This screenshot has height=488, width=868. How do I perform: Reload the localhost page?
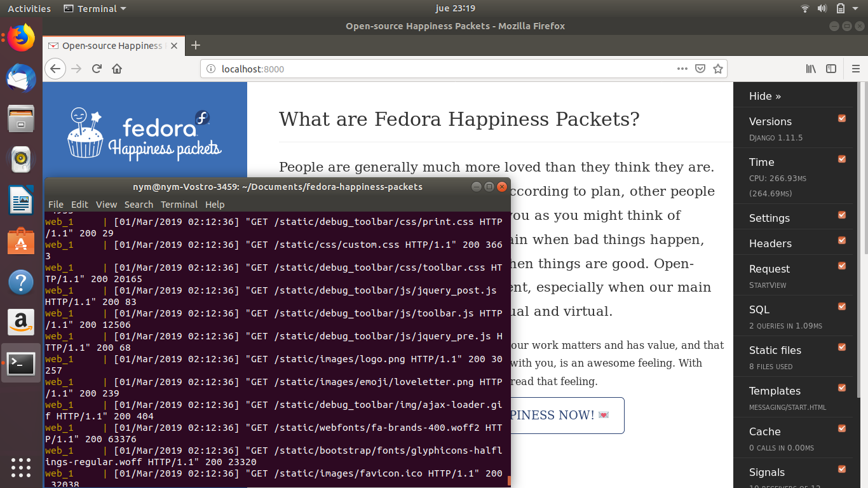(97, 69)
